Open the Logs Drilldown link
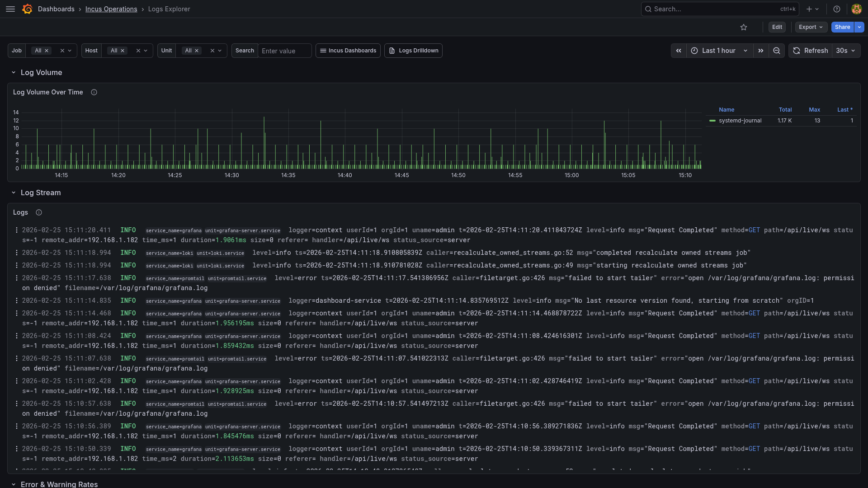The width and height of the screenshot is (868, 488). point(413,51)
